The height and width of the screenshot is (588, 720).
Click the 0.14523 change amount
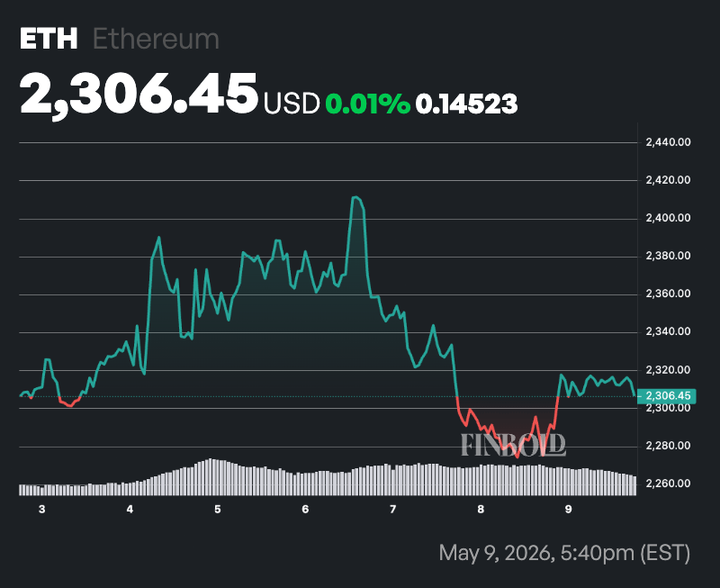point(466,104)
